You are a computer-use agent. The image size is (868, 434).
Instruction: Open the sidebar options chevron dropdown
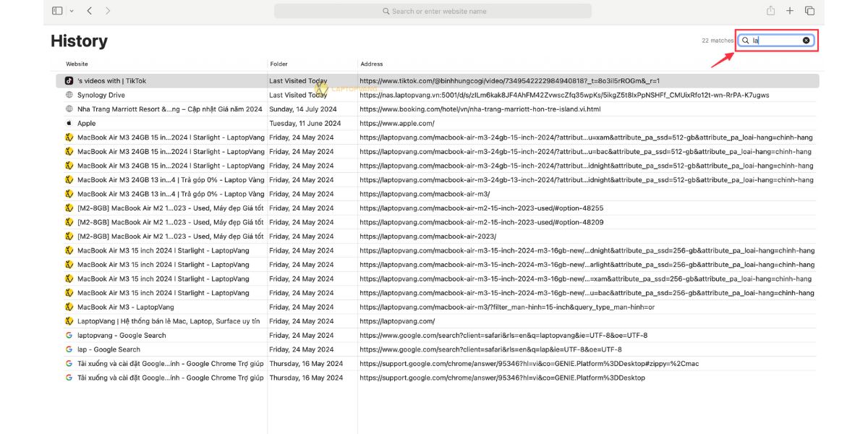pyautogui.click(x=72, y=11)
